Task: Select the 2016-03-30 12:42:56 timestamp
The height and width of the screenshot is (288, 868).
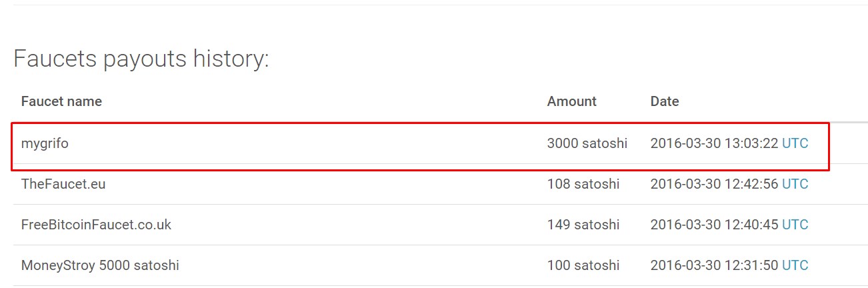Action: point(714,184)
